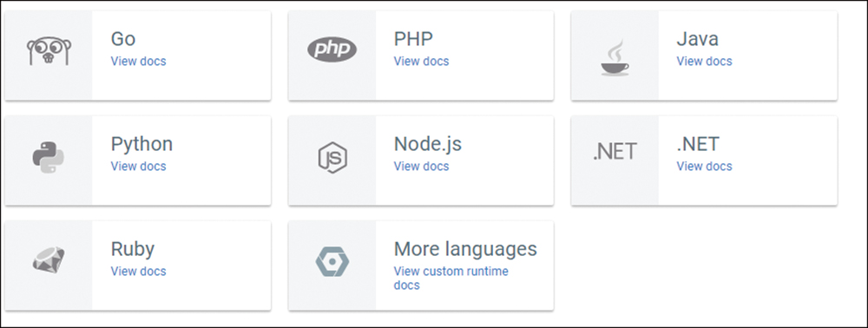Image resolution: width=868 pixels, height=328 pixels.
Task: Click the Java coffee cup icon
Action: click(615, 57)
